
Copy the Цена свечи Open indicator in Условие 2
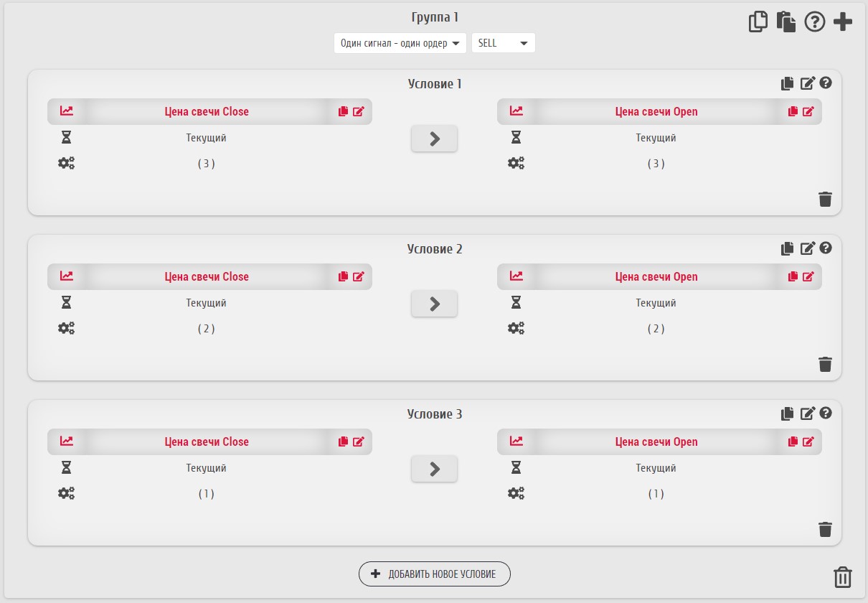pyautogui.click(x=793, y=276)
